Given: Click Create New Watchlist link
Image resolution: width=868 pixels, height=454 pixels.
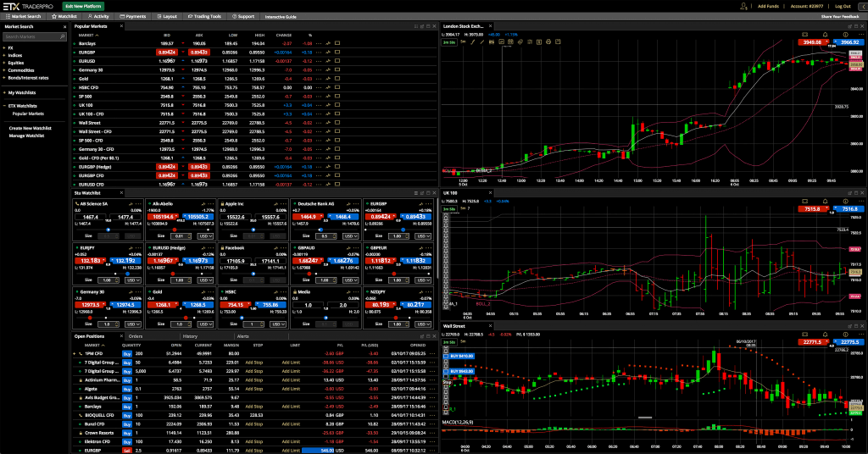Looking at the screenshot, I should 30,128.
